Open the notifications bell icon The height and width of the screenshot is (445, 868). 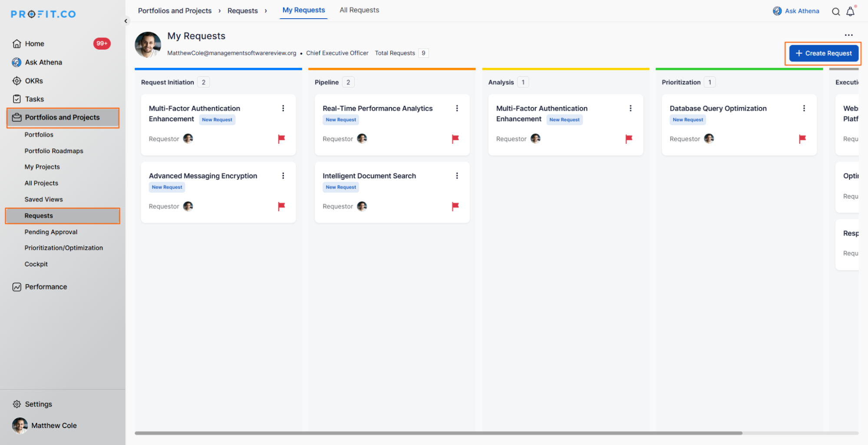[x=850, y=12]
